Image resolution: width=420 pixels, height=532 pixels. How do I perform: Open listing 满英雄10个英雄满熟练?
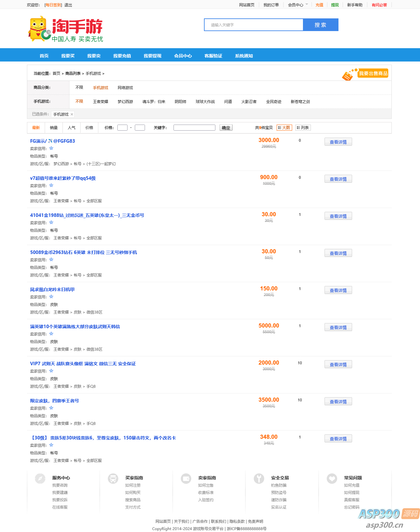[x=75, y=327]
